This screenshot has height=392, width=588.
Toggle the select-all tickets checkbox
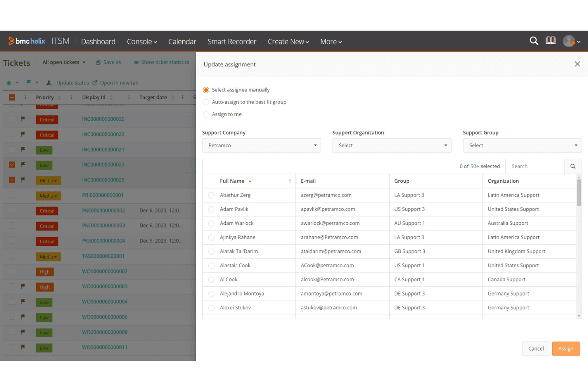click(x=12, y=97)
